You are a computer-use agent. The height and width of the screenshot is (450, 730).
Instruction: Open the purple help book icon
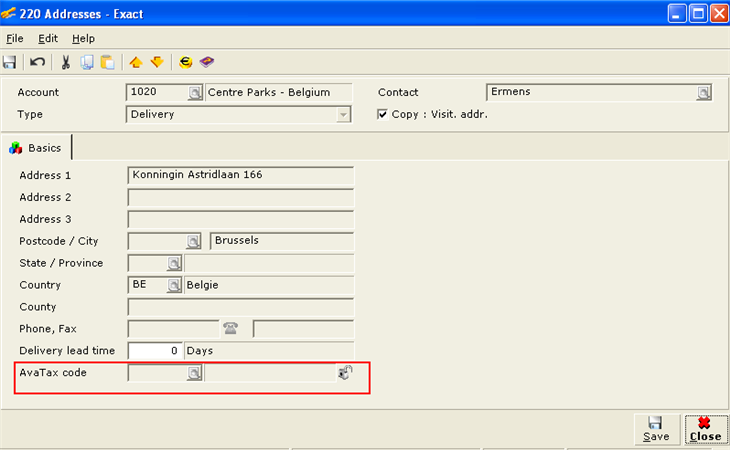click(207, 62)
